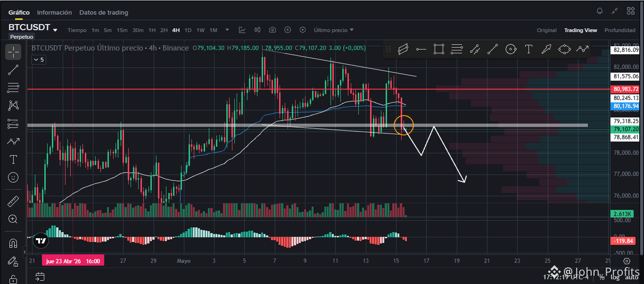The image size is (644, 284).
Task: Toggle auto scale button
Action: pyautogui.click(x=631, y=277)
